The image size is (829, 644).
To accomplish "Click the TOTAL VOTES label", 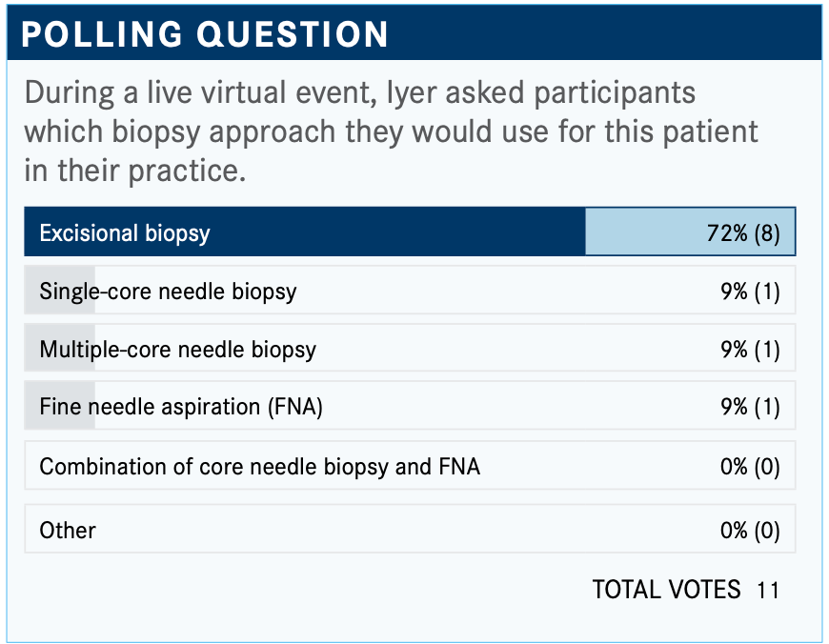I will tap(666, 590).
